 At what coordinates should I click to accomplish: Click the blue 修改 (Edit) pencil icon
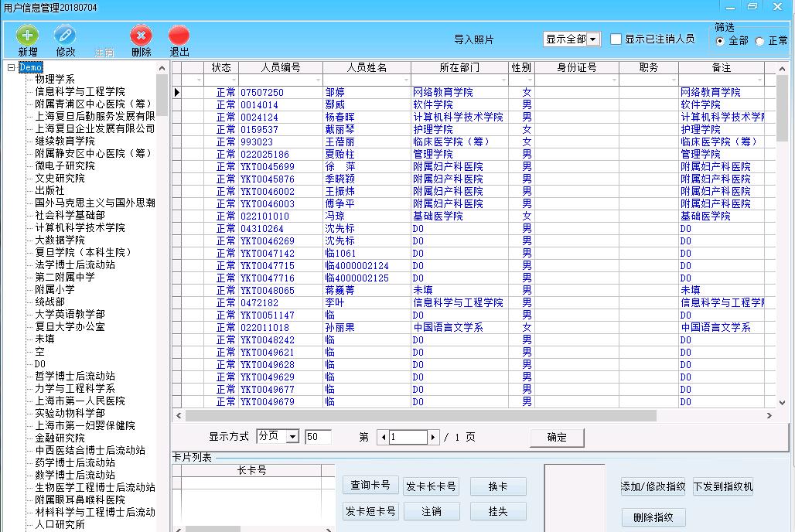click(x=65, y=36)
